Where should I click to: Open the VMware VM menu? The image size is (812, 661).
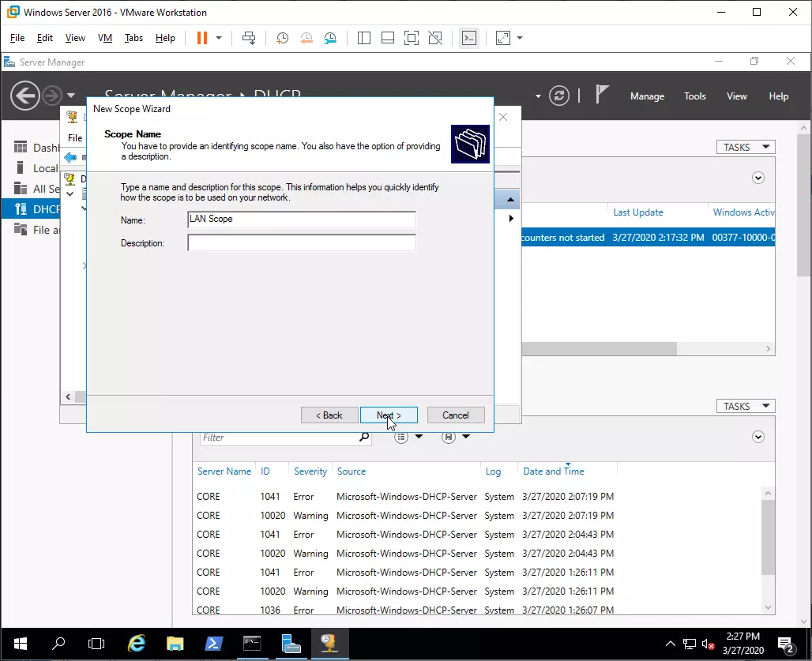[x=105, y=38]
